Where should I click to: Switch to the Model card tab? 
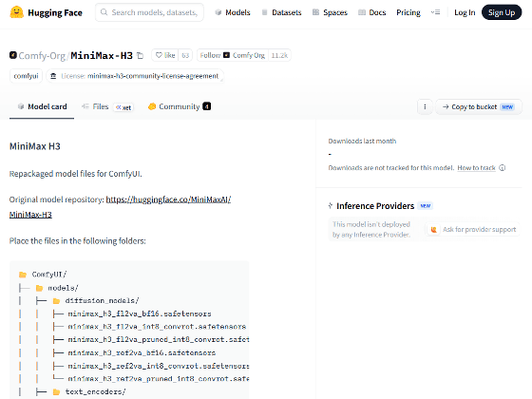(x=42, y=106)
